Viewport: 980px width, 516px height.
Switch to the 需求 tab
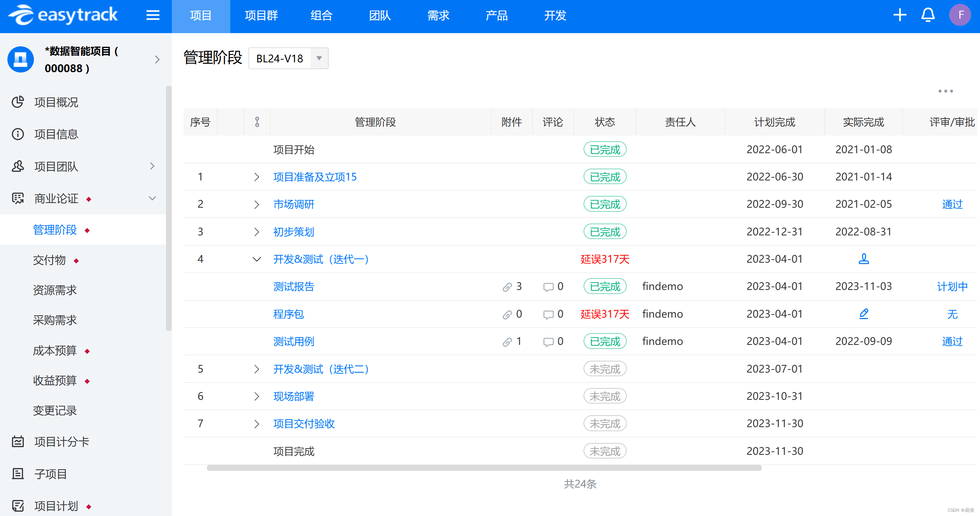(x=438, y=16)
